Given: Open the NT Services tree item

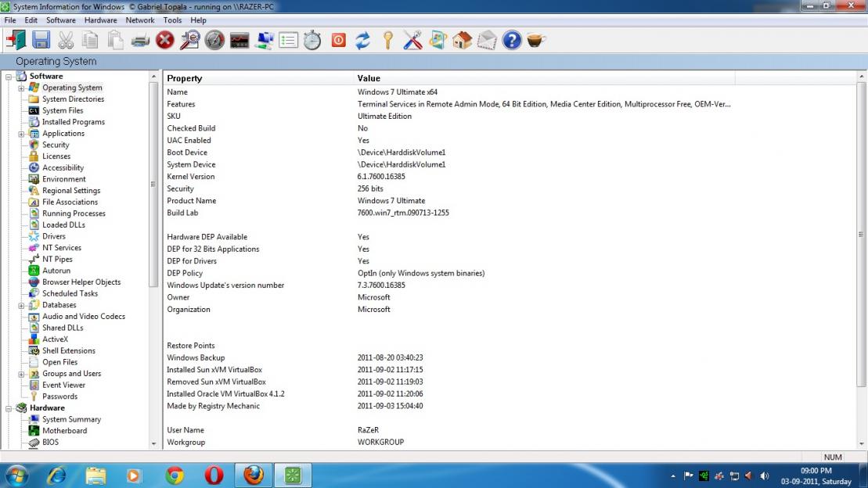Looking at the screenshot, I should click(x=62, y=248).
